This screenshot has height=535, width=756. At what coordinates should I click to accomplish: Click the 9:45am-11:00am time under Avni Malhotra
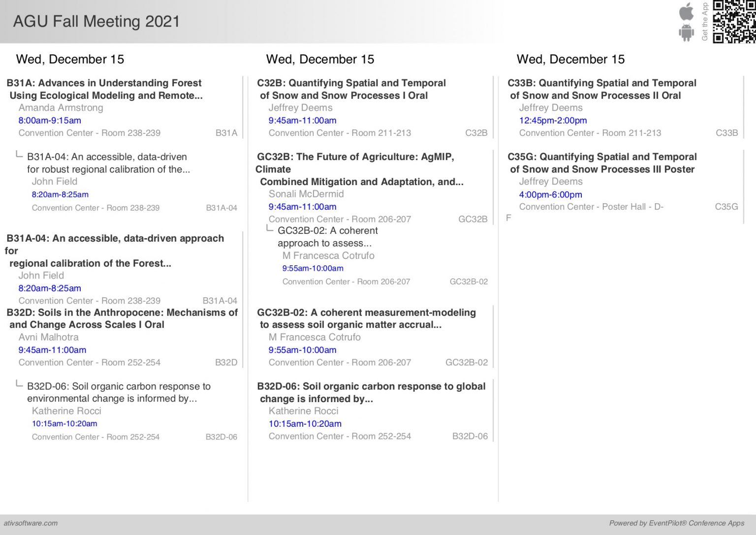click(52, 350)
